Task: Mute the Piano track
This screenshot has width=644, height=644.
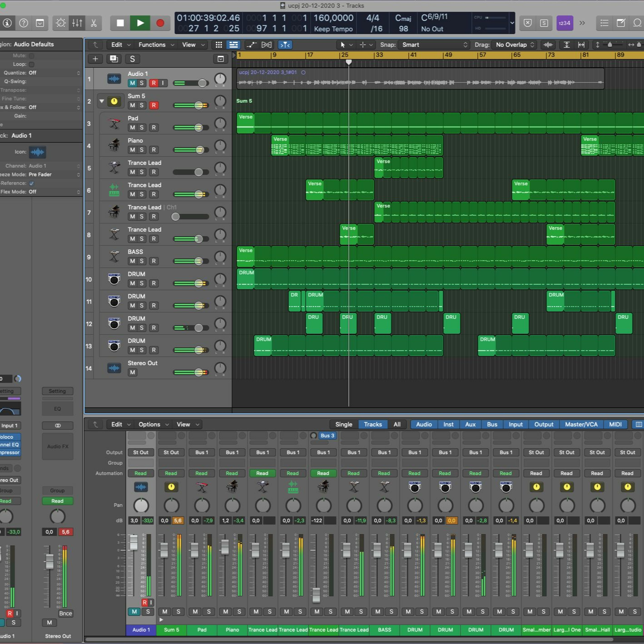Action: tap(132, 150)
